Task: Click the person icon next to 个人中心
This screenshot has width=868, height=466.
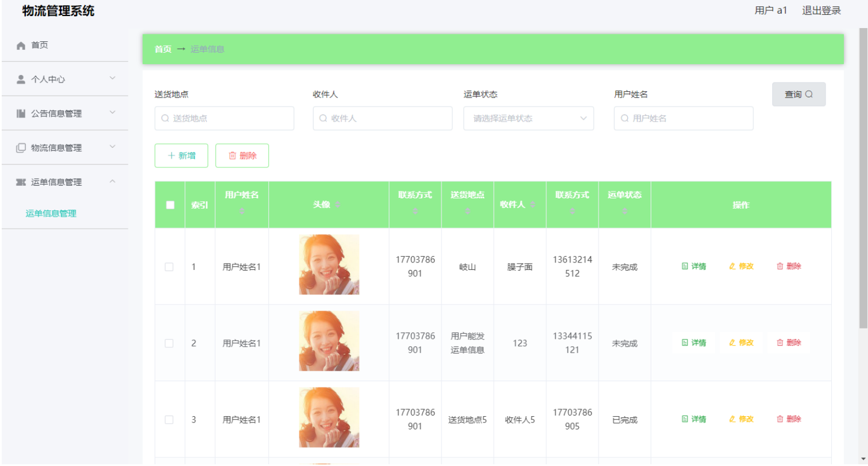Action: [21, 79]
